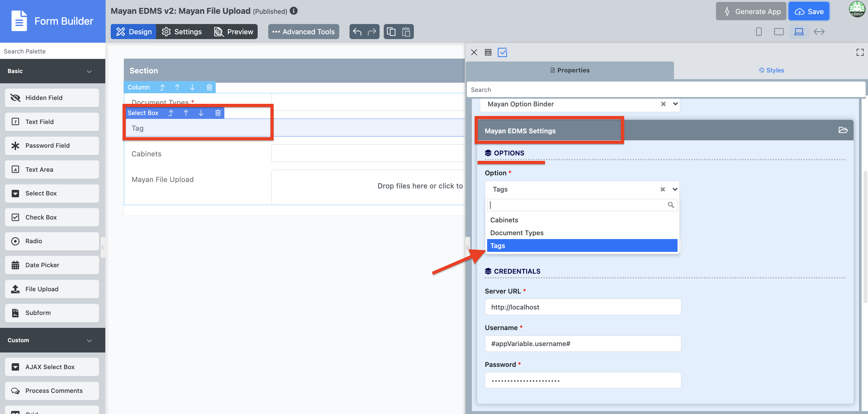This screenshot has width=868, height=414.
Task: Close the properties panel with the X icon
Action: (474, 52)
